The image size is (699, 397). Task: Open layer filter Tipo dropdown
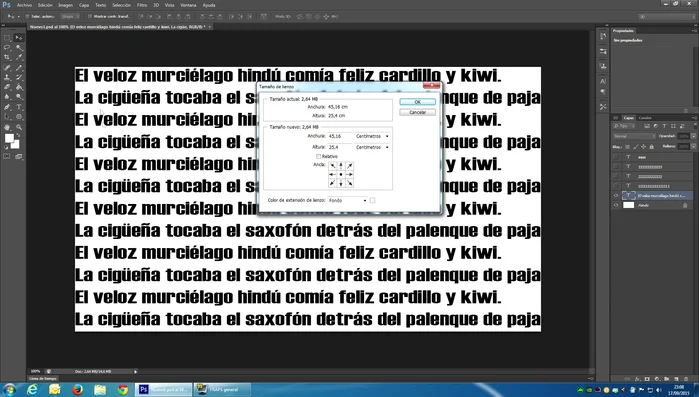(624, 126)
